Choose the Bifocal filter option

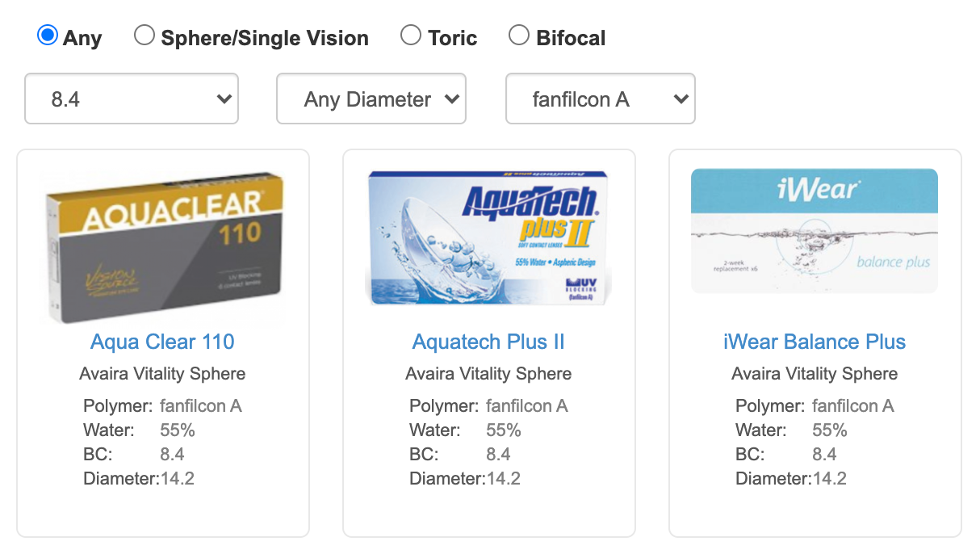coord(517,35)
